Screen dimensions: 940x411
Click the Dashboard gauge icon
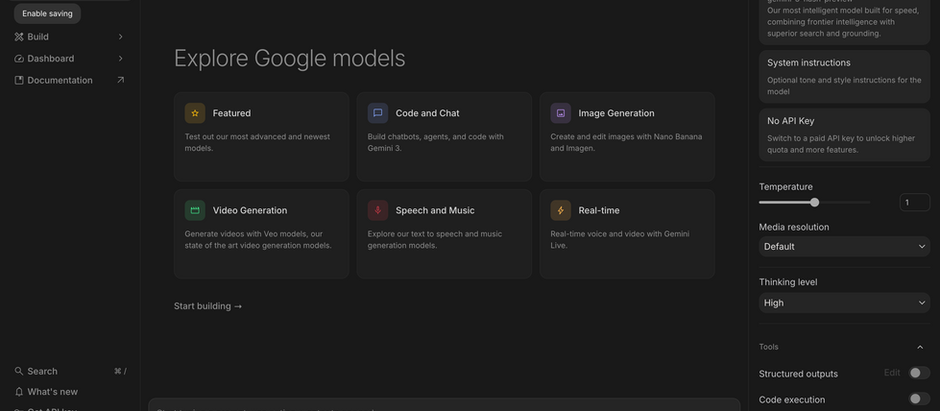19,59
